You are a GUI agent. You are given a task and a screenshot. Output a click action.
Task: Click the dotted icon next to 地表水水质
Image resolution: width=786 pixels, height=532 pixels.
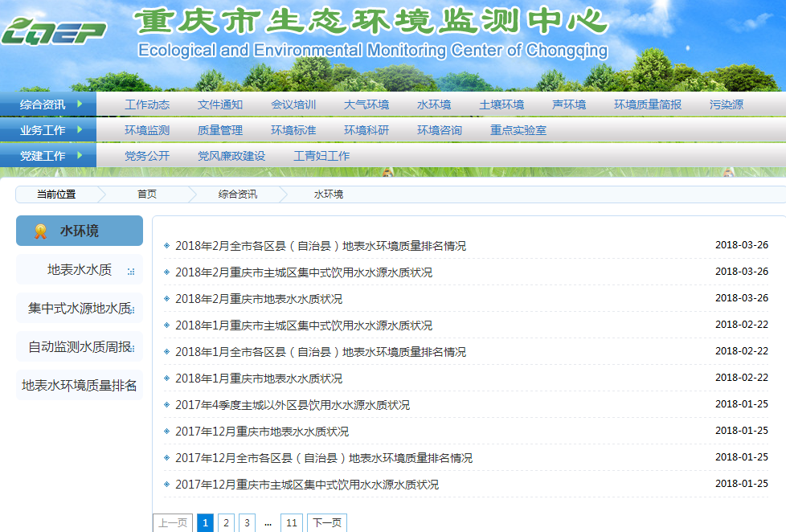pos(131,272)
